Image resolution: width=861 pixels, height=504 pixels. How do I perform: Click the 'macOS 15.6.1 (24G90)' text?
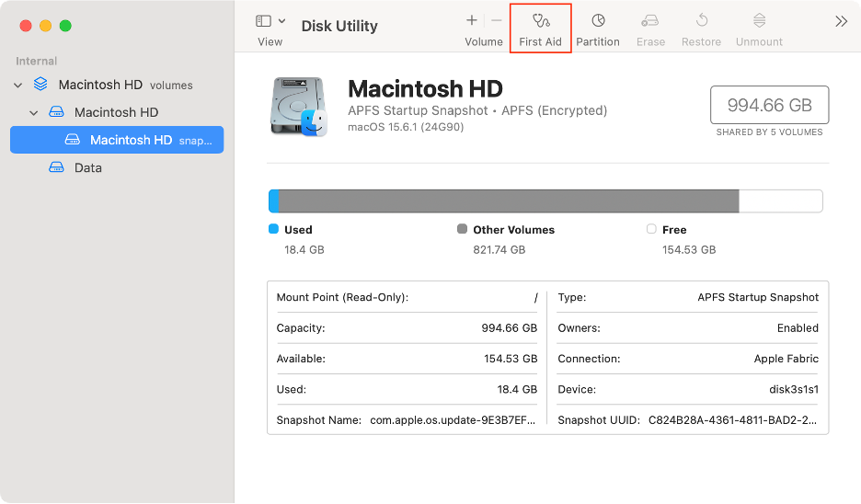coord(406,127)
